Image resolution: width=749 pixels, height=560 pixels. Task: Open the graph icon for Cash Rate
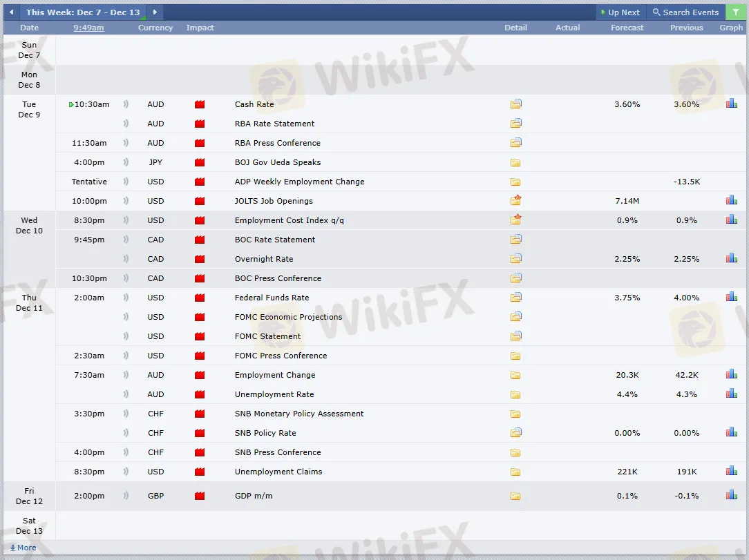[731, 104]
